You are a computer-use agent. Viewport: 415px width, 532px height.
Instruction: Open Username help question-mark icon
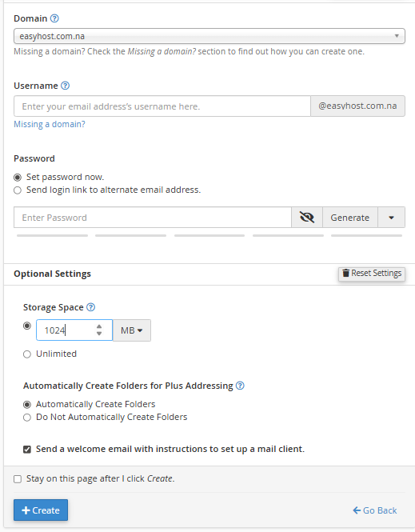point(65,86)
